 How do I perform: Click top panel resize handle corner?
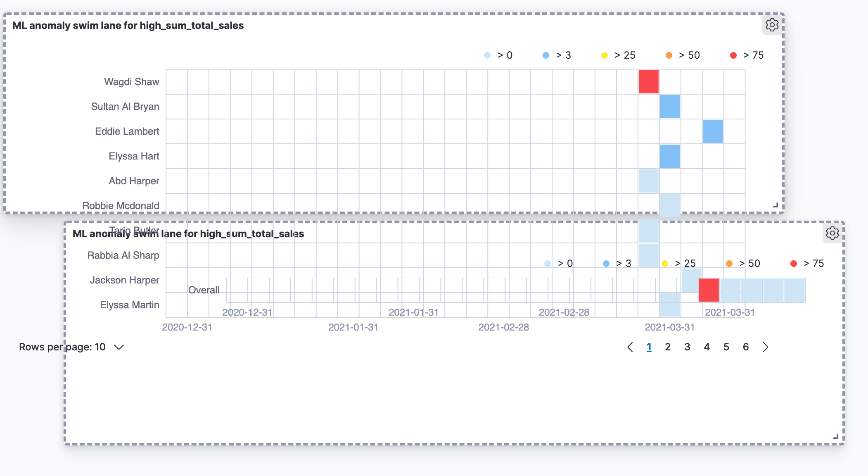[776, 205]
